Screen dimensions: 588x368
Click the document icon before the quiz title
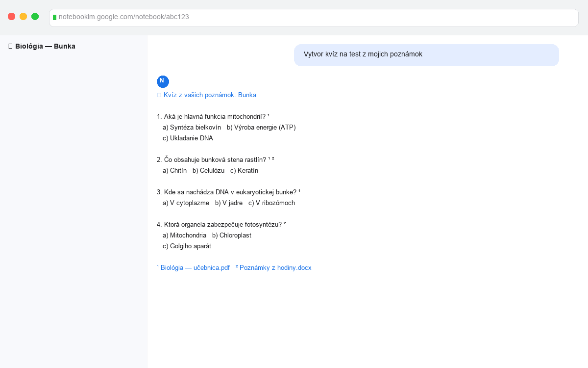[159, 94]
